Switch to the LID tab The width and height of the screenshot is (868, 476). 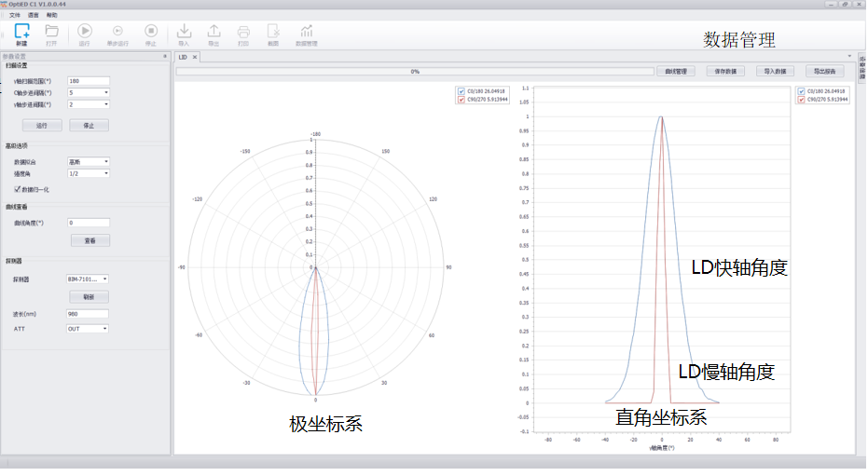point(183,58)
